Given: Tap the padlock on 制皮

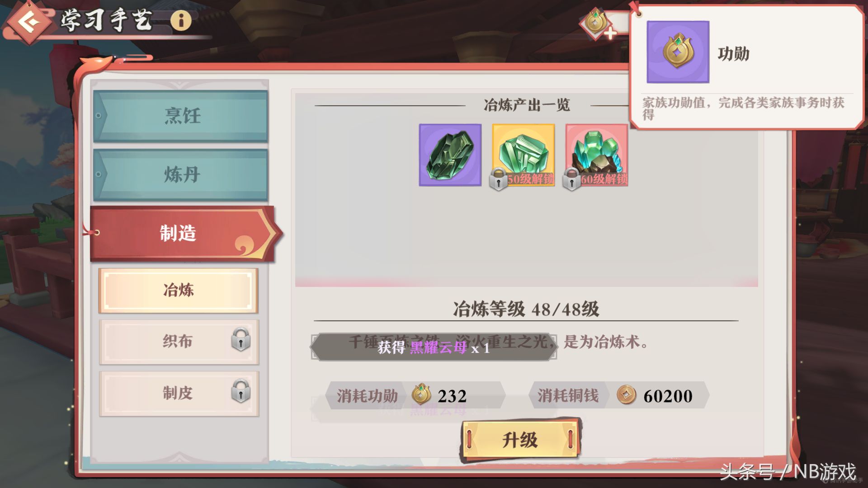Looking at the screenshot, I should pyautogui.click(x=241, y=391).
